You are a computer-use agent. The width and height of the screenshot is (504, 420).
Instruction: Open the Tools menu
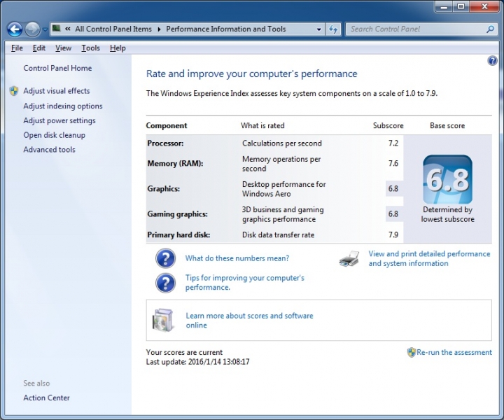(90, 48)
